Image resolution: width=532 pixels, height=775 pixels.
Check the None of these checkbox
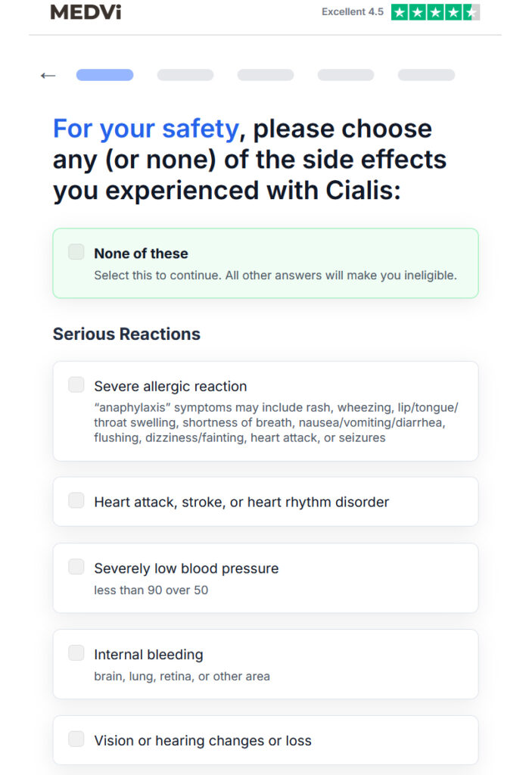point(76,251)
